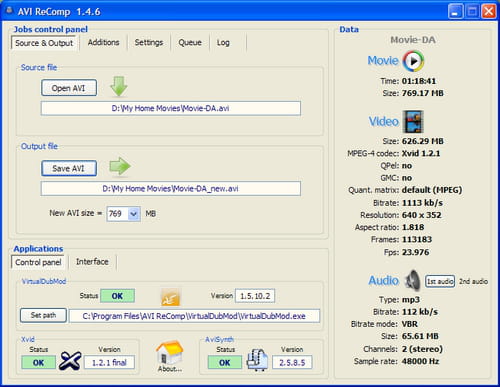Click the output file path field

click(171, 189)
